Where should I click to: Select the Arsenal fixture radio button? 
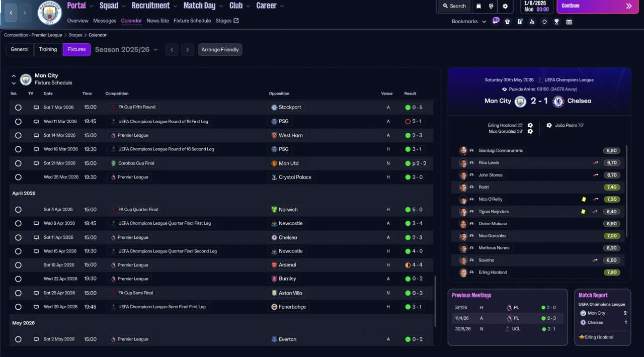coord(18,265)
